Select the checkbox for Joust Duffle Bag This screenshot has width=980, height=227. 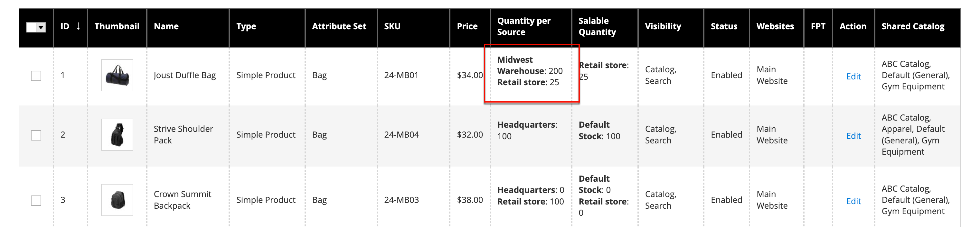(36, 76)
